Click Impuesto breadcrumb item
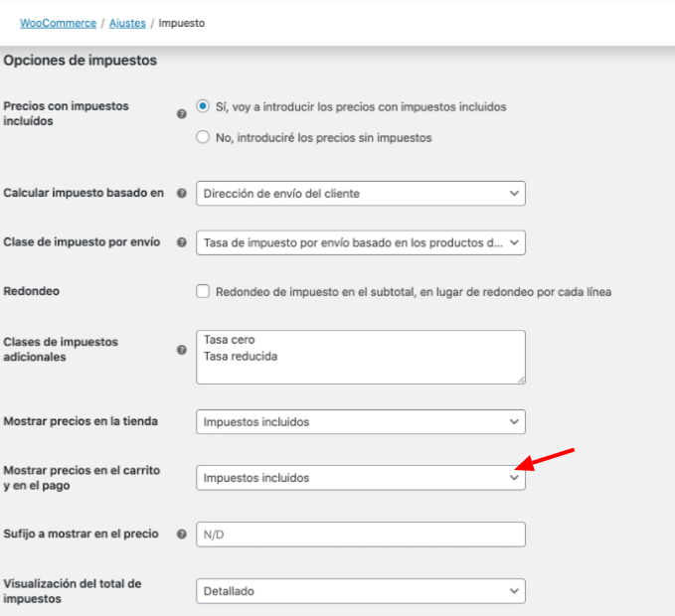The height and width of the screenshot is (616, 675). click(182, 23)
